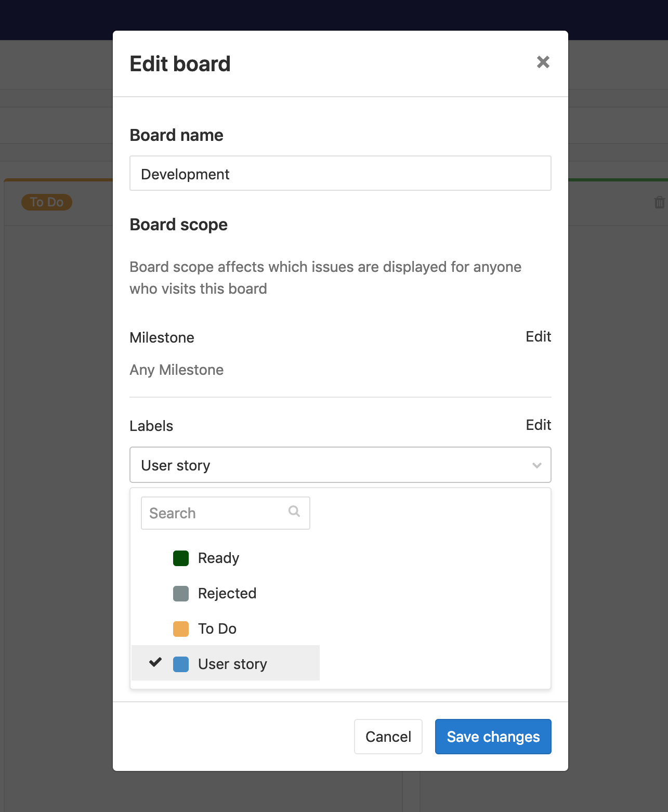Screen dimensions: 668x812
Task: Select the To Do label option
Action: pos(225,628)
